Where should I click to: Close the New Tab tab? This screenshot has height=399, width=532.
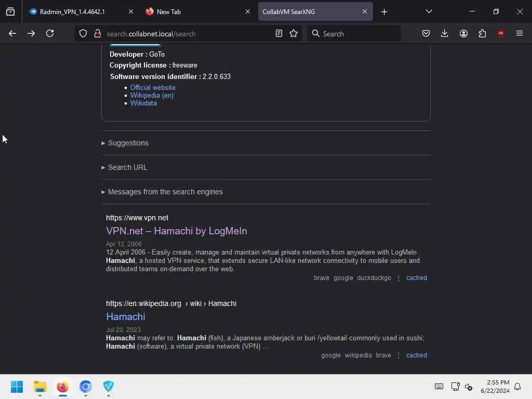[x=248, y=11]
